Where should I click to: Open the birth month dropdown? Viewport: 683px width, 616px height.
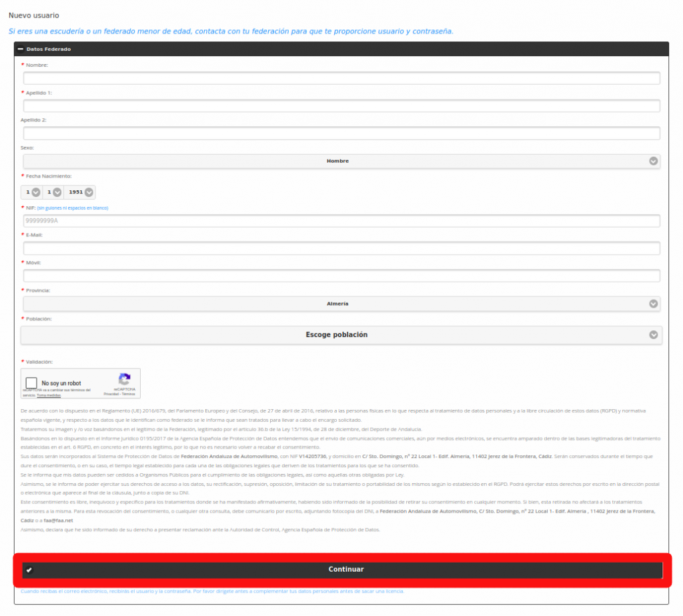pos(52,192)
